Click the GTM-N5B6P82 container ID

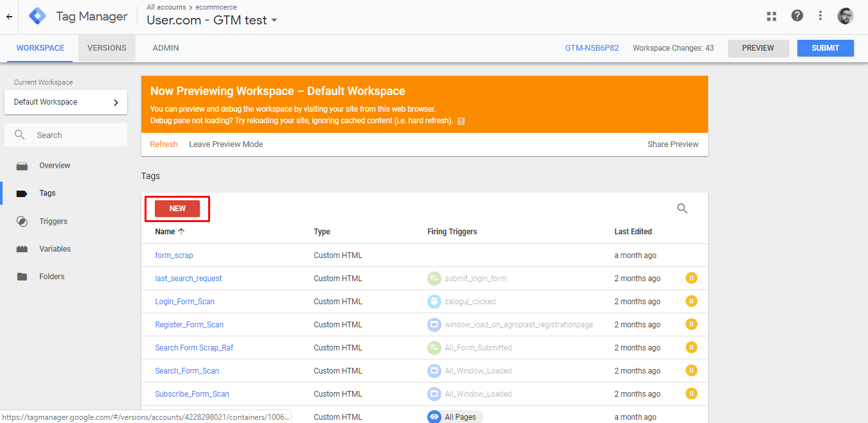click(x=592, y=48)
